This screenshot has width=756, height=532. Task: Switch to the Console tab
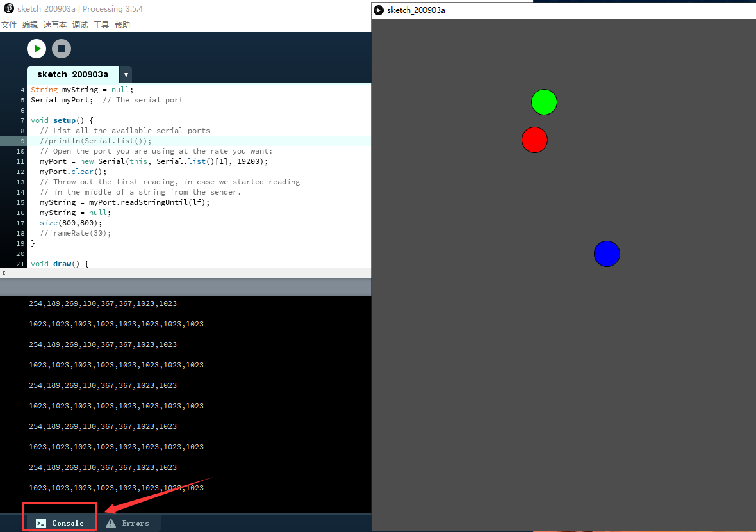click(x=60, y=523)
